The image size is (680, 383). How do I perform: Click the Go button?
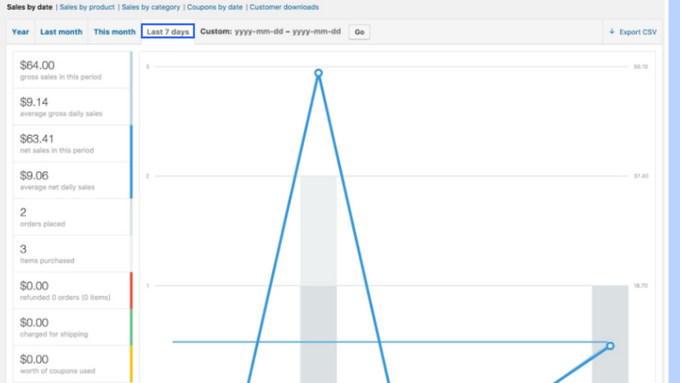359,32
